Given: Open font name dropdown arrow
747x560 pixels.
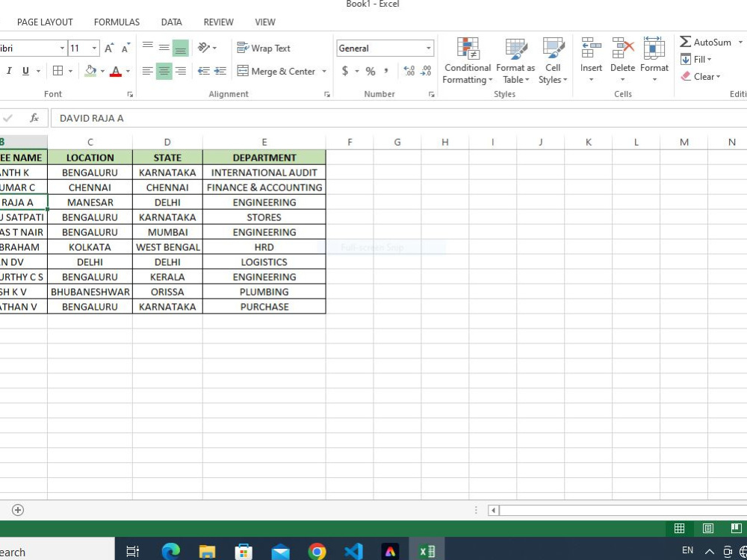Looking at the screenshot, I should [63, 48].
